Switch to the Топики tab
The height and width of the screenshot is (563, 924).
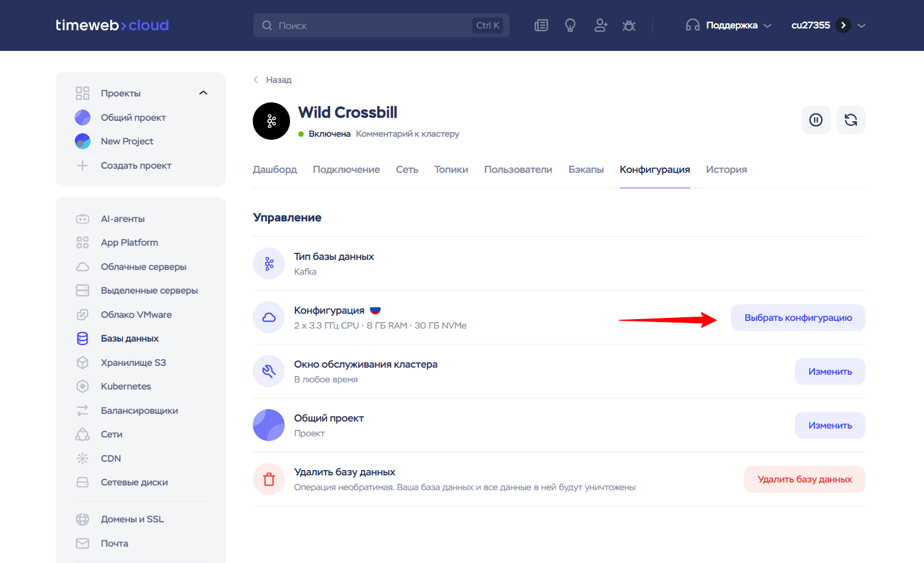(x=451, y=170)
